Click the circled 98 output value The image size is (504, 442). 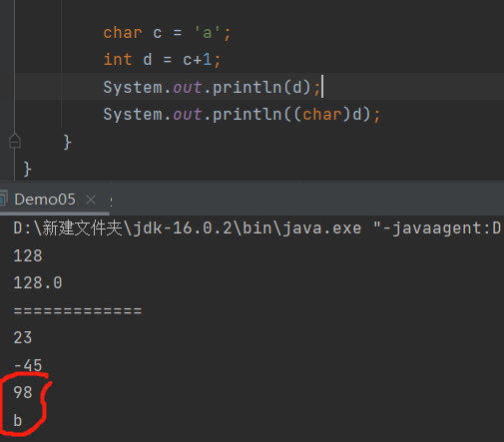[23, 392]
